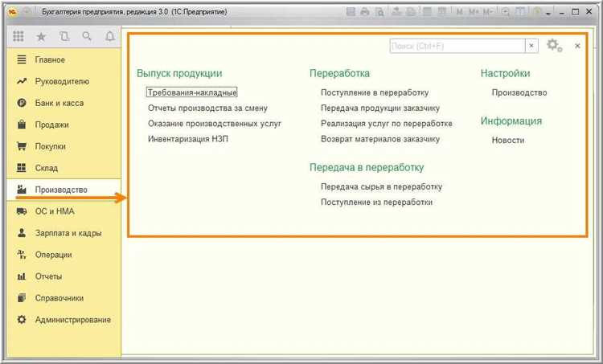Click the print icon in title bar
This screenshot has height=364, width=603.
click(364, 12)
